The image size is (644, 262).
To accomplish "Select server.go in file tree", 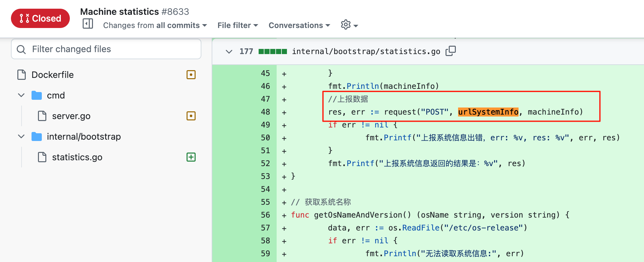I will [71, 116].
